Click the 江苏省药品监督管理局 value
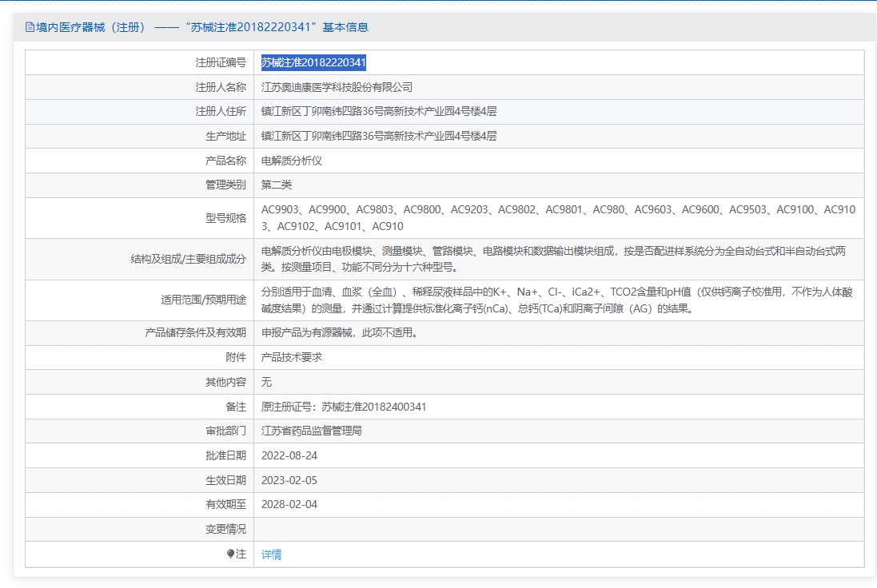The image size is (877, 588). click(312, 431)
